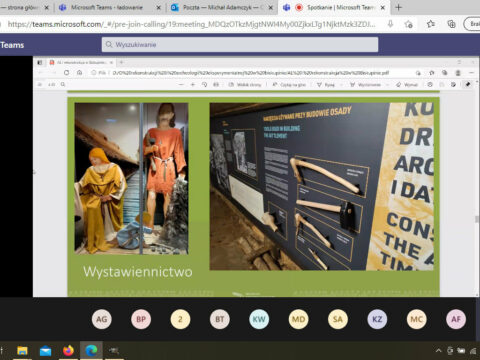Click the Teams 'Wyszukiwanie' search box

[240, 44]
